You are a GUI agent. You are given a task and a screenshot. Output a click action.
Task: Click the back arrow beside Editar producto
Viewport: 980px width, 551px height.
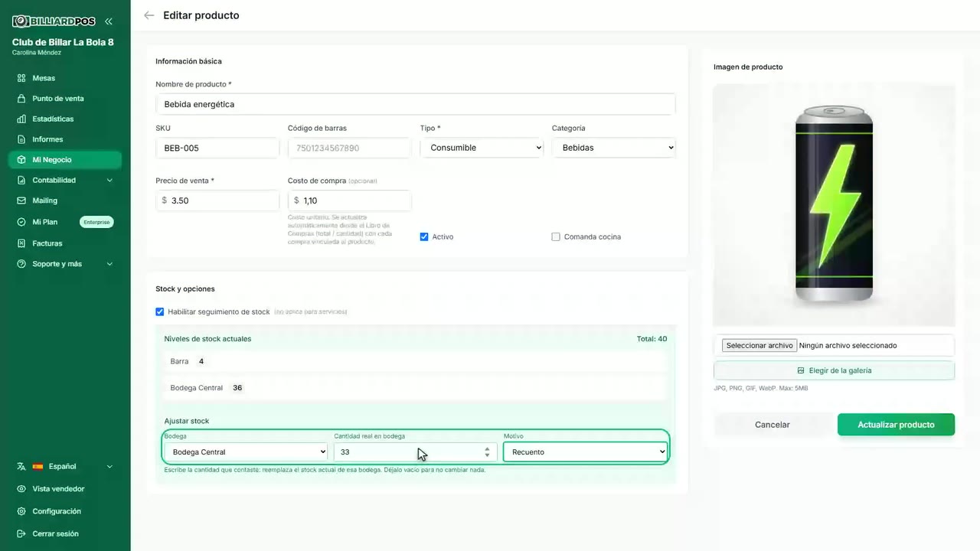pos(149,15)
